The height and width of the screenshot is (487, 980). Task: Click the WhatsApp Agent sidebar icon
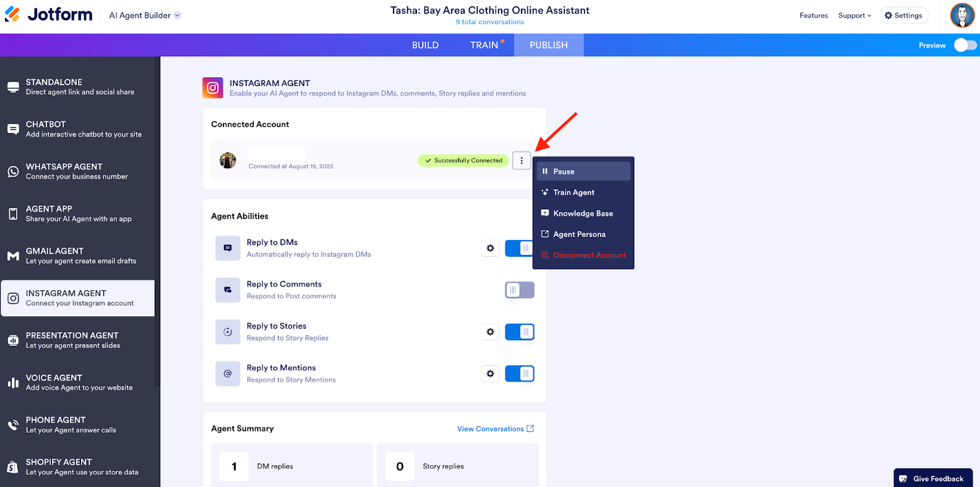coord(13,171)
